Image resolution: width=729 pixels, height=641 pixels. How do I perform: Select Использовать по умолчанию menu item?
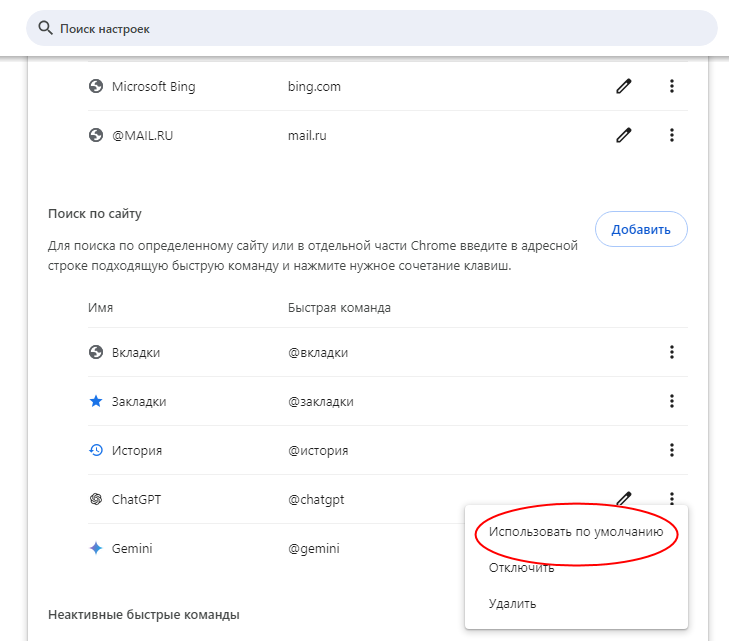[x=576, y=532]
